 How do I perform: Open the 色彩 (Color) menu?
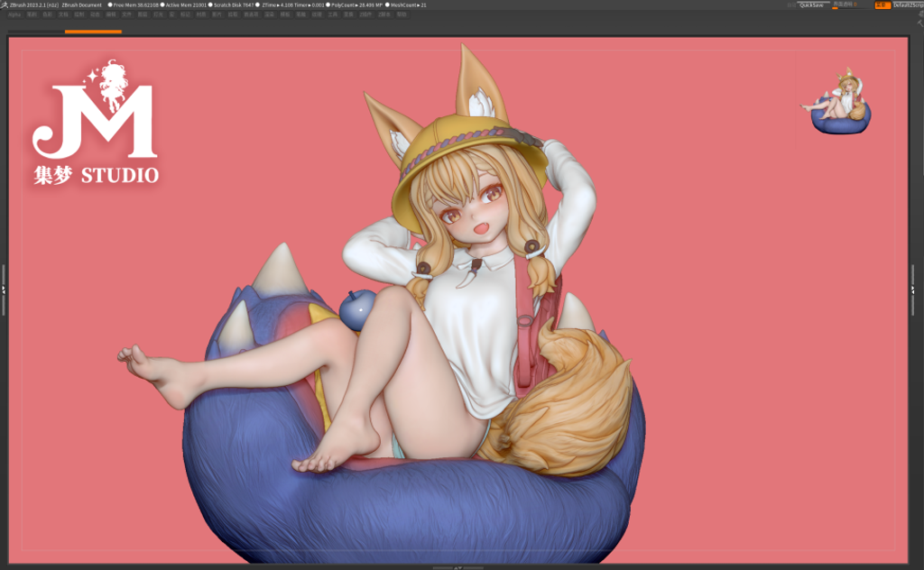point(47,14)
